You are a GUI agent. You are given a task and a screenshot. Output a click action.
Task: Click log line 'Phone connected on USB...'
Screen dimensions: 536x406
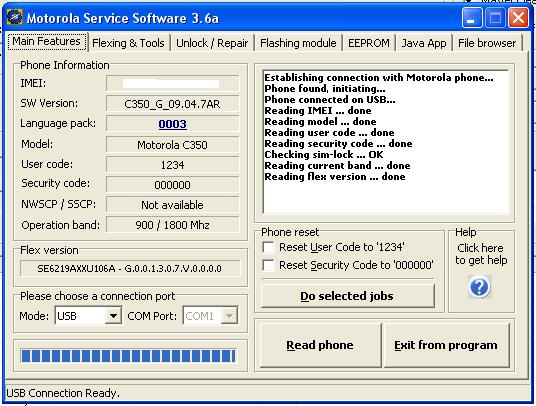click(330, 99)
